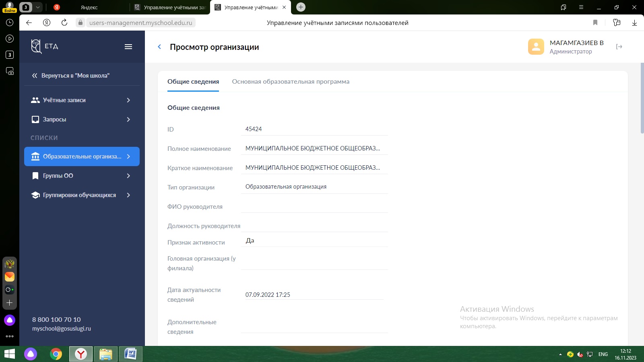
Task: Click the user avatar icon
Action: click(x=536, y=47)
